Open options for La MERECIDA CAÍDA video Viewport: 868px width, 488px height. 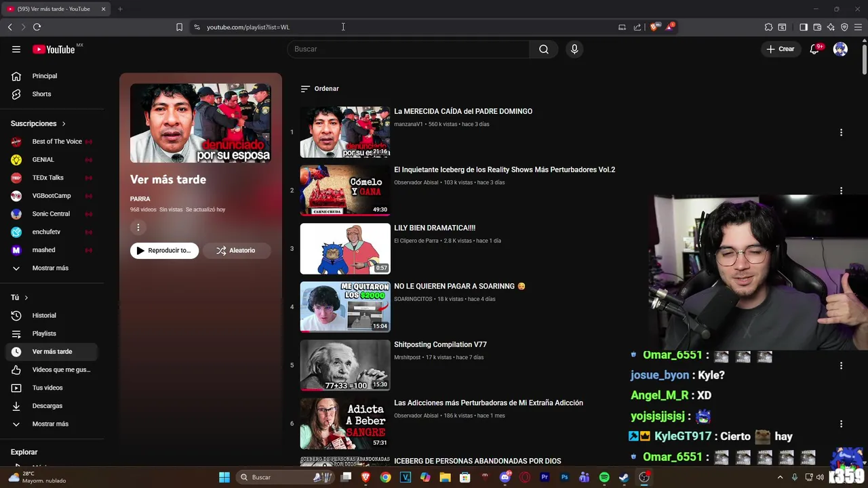(841, 132)
